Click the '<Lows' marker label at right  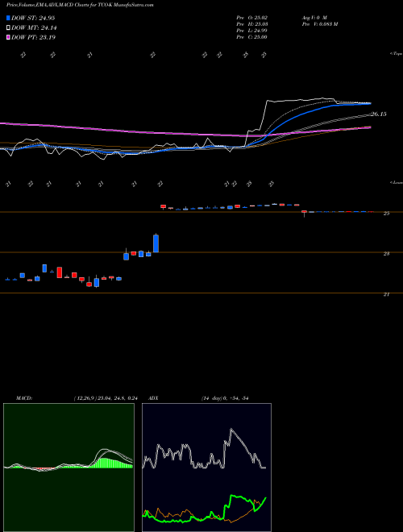[397, 182]
